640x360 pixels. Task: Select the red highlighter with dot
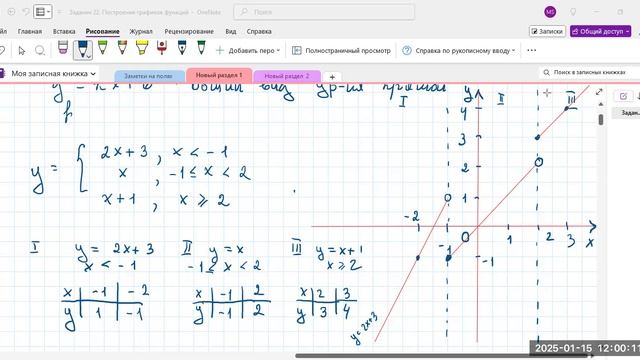pyautogui.click(x=162, y=48)
